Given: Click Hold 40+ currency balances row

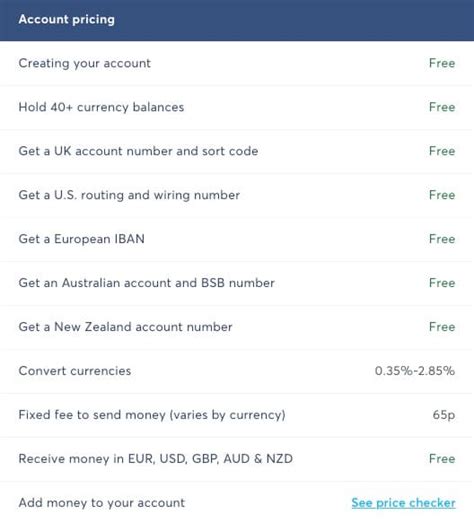Looking at the screenshot, I should [237, 107].
